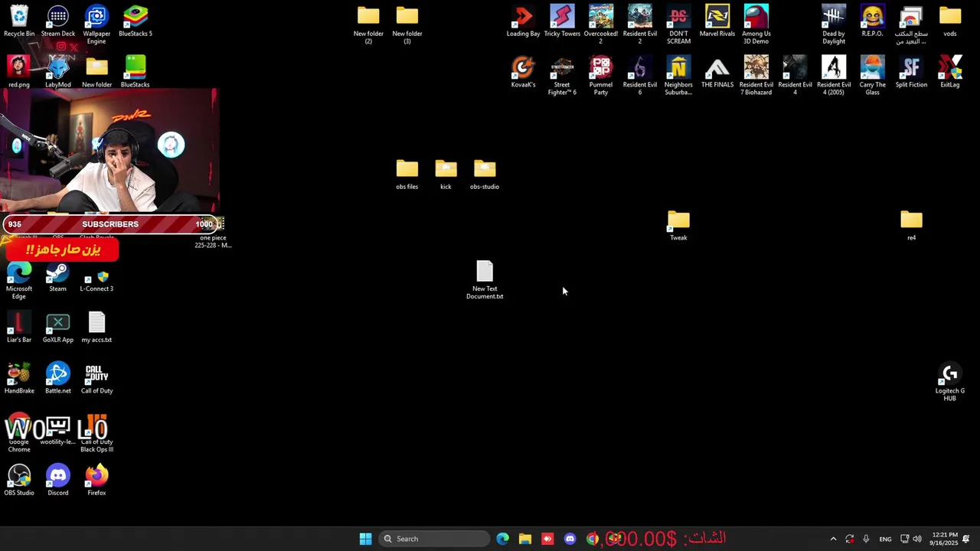Select the KovaaK's shortcut

524,72
